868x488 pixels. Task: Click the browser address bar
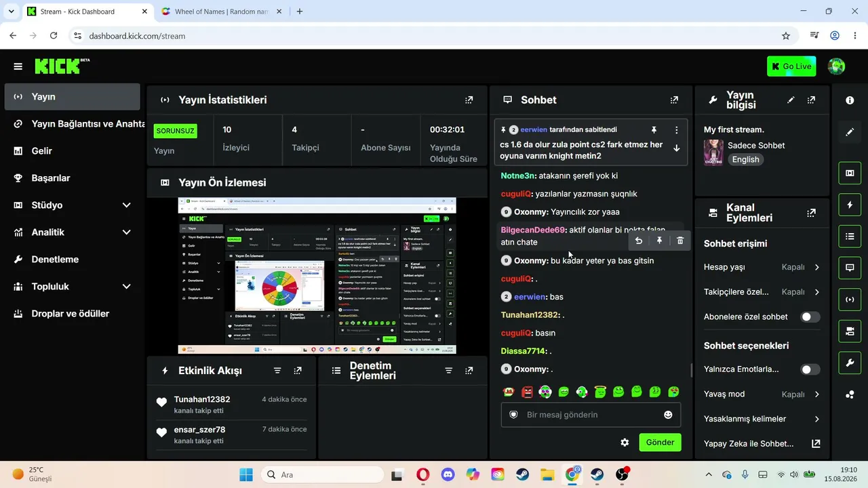point(434,36)
